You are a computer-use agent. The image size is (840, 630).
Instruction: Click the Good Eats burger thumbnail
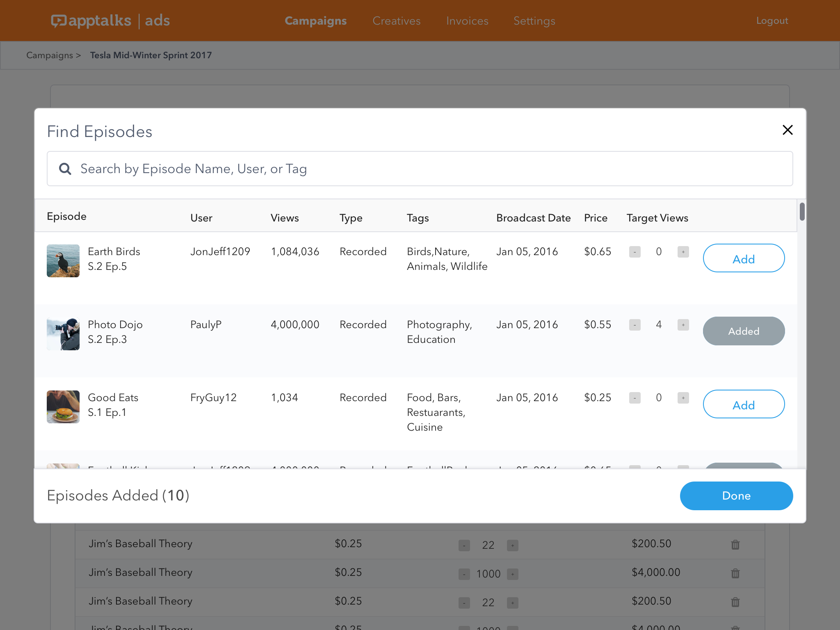point(63,406)
